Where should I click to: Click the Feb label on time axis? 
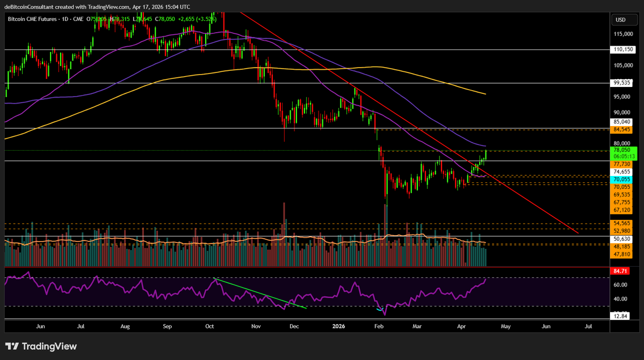[379, 326]
